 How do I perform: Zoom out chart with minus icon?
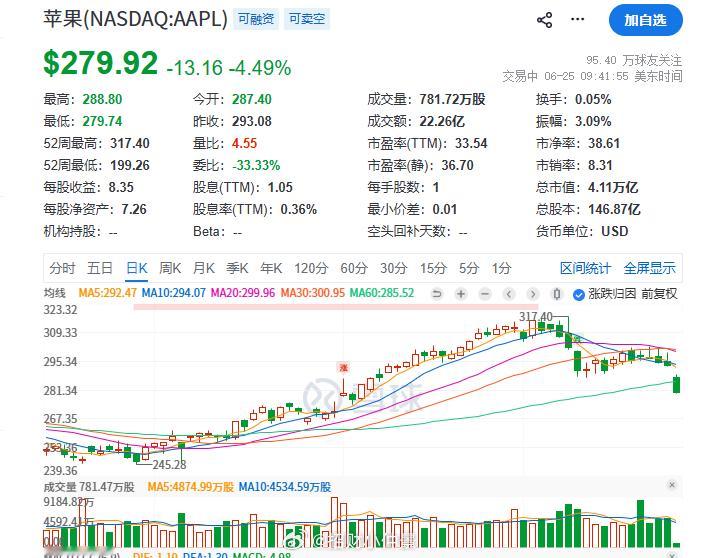(x=485, y=294)
